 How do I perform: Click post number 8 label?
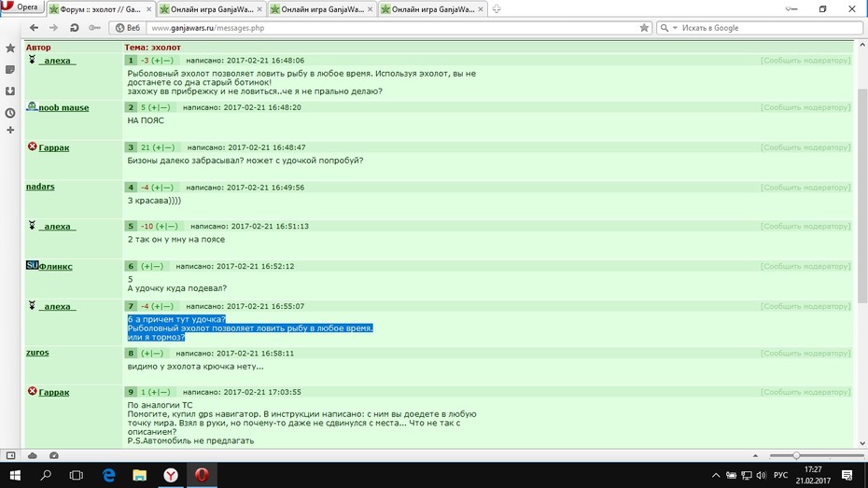(x=131, y=353)
